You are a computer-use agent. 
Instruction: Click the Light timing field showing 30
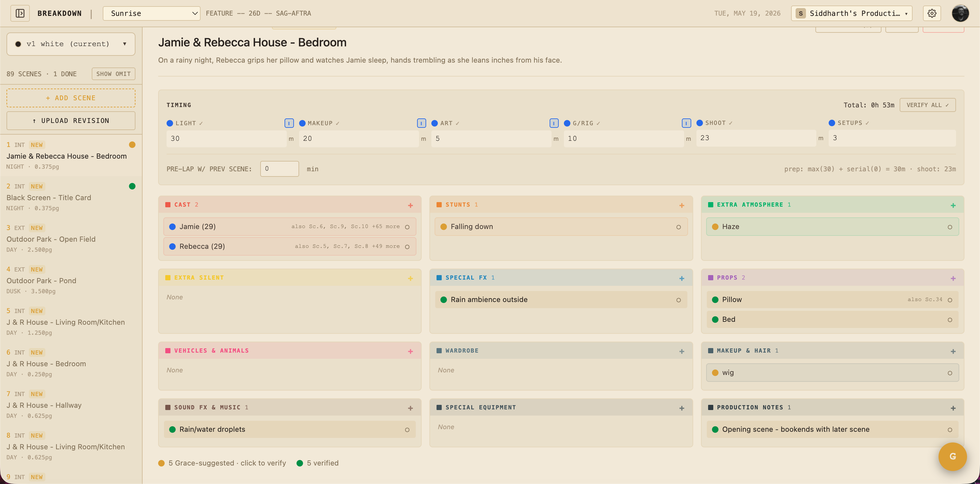point(226,139)
